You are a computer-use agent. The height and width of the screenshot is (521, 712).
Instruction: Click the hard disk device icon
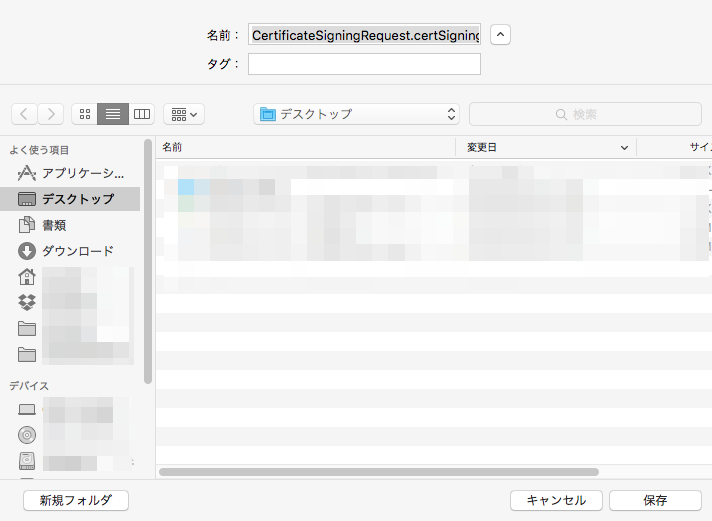27,461
